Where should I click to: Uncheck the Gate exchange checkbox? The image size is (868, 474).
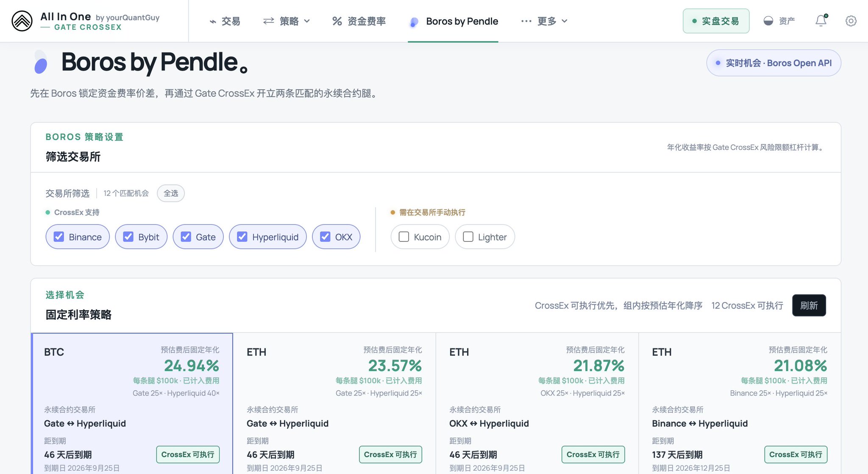tap(186, 237)
